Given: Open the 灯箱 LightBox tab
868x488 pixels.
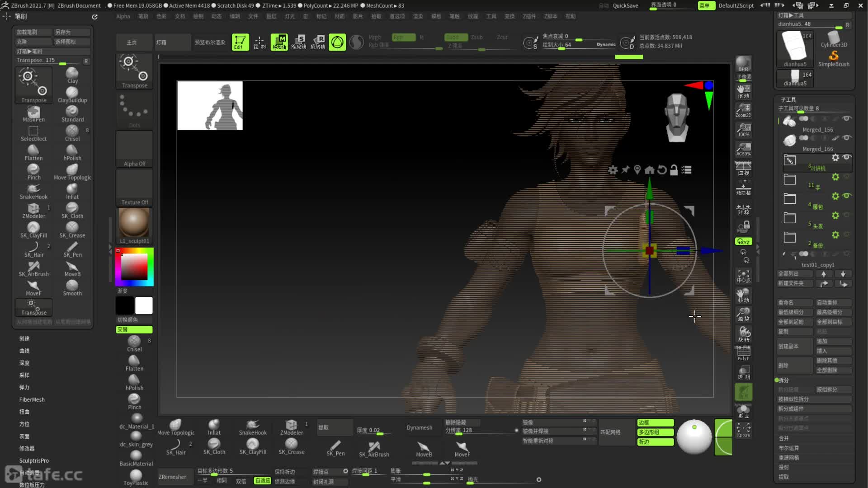Looking at the screenshot, I should point(172,42).
